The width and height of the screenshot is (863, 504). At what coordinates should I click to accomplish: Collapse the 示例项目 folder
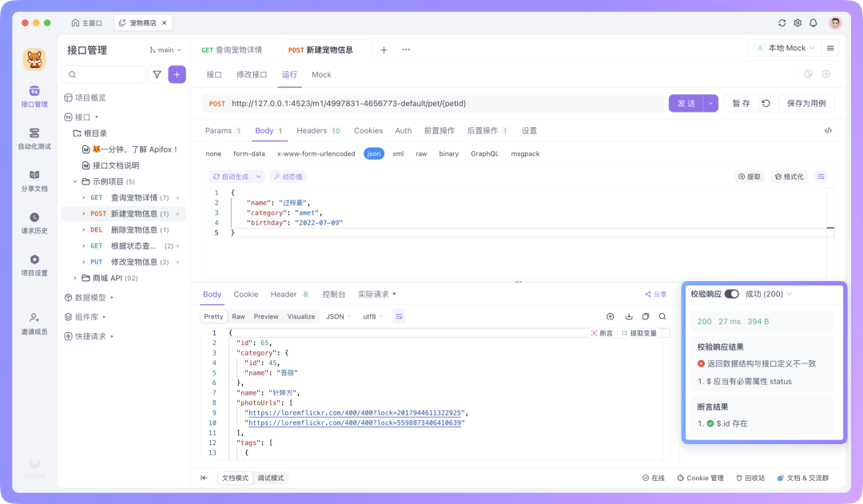(x=75, y=181)
